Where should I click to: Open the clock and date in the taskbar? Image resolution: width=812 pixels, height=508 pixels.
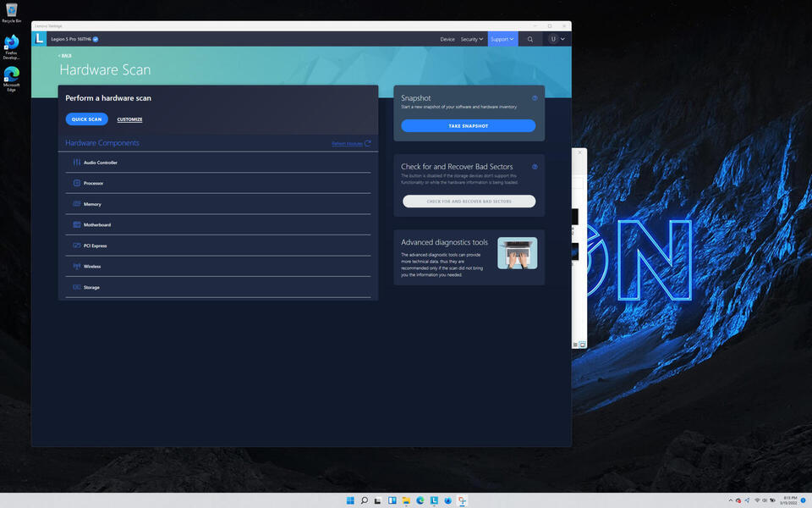pyautogui.click(x=789, y=500)
